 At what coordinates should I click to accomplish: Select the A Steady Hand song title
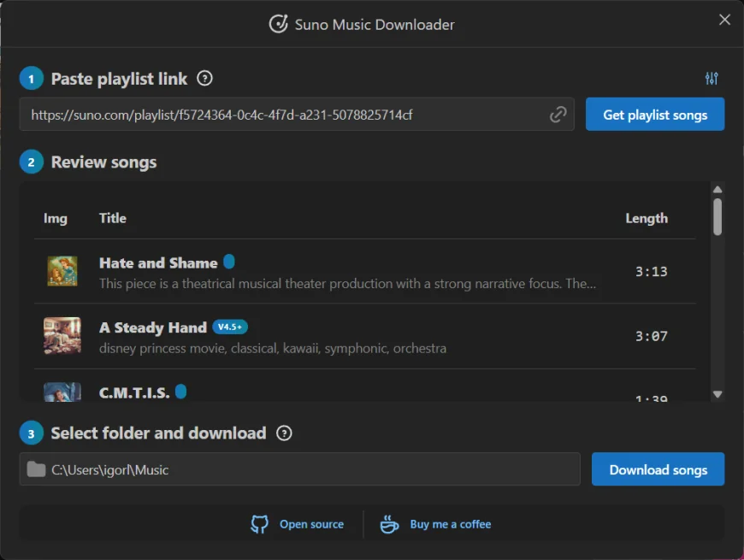[x=153, y=327]
